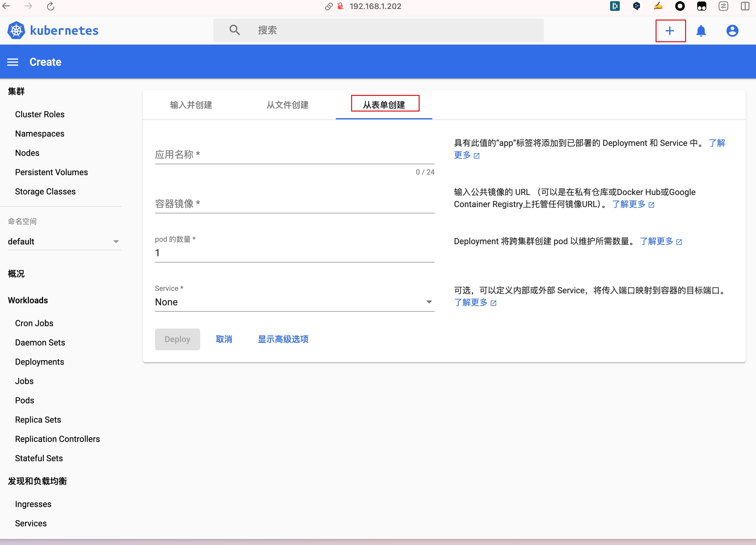756x545 pixels.
Task: Click the Kubernetes helm logo
Action: click(x=16, y=30)
